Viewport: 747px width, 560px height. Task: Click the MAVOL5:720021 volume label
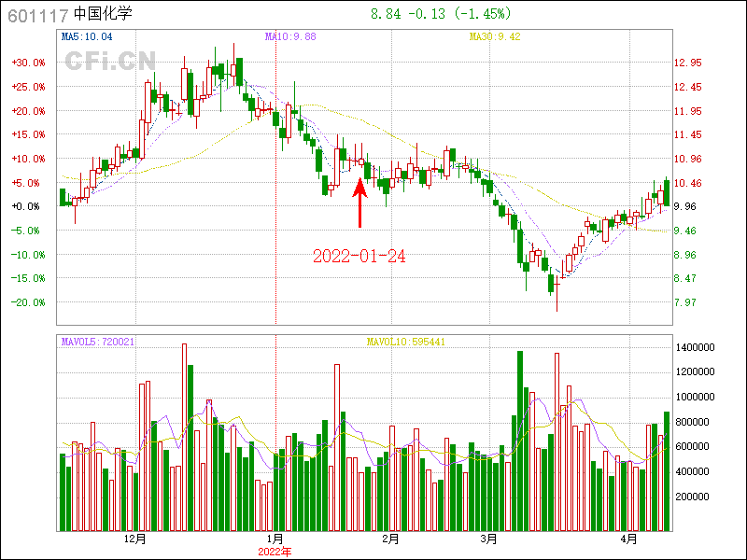[x=98, y=342]
